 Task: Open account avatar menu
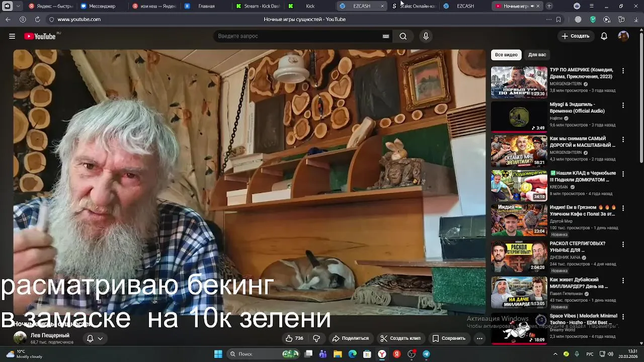pos(623,36)
